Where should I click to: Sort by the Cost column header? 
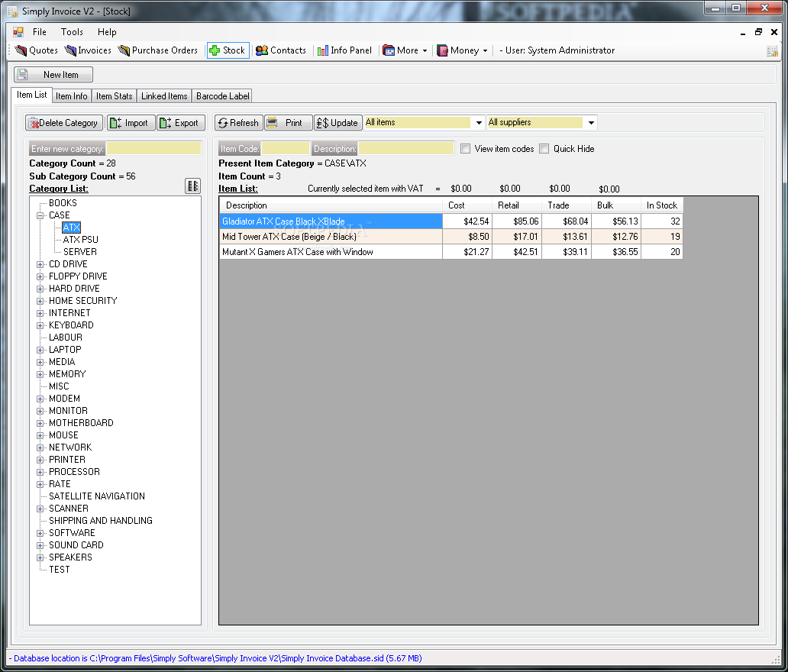pos(467,205)
